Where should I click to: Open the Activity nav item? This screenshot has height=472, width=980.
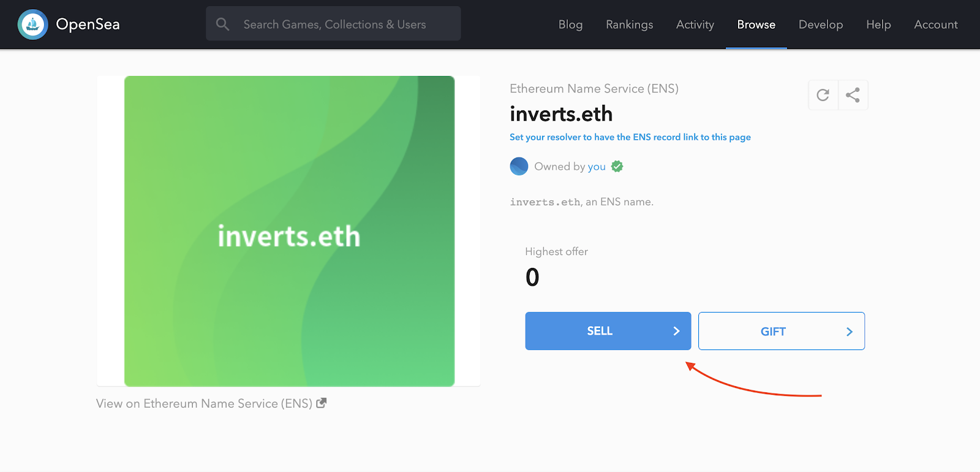tap(695, 25)
